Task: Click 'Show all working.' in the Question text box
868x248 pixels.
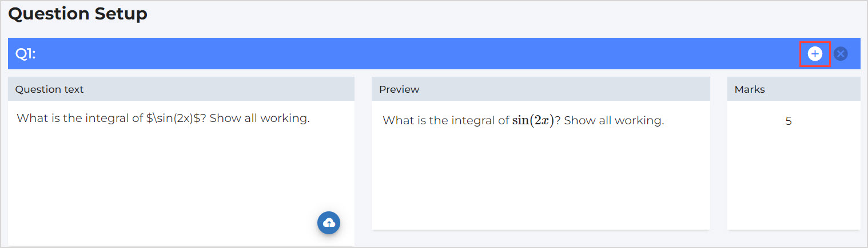Action: coord(260,119)
